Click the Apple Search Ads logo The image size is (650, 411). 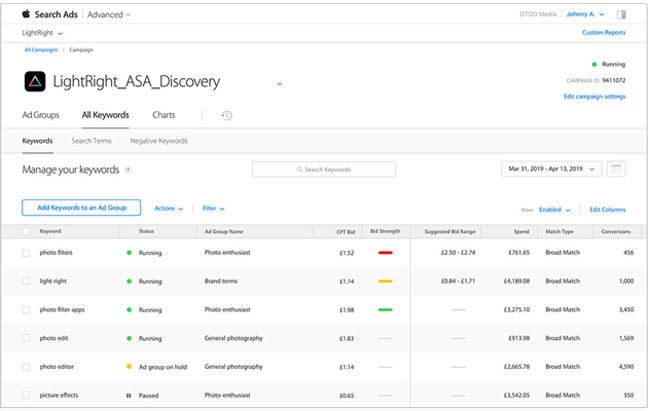click(26, 14)
